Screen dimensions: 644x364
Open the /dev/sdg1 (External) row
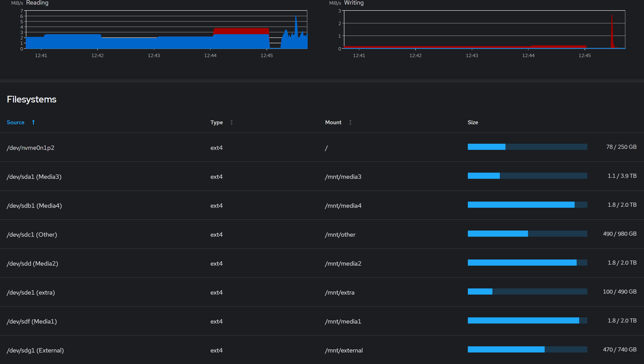click(x=322, y=350)
